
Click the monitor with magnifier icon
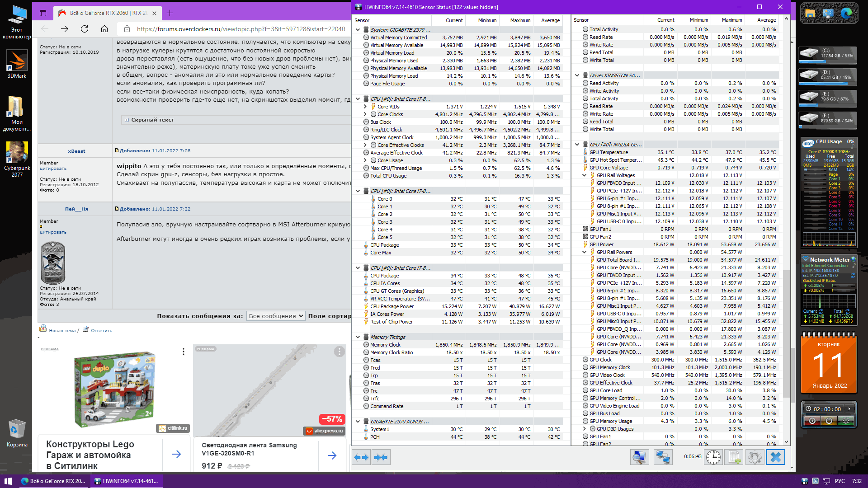click(x=639, y=457)
